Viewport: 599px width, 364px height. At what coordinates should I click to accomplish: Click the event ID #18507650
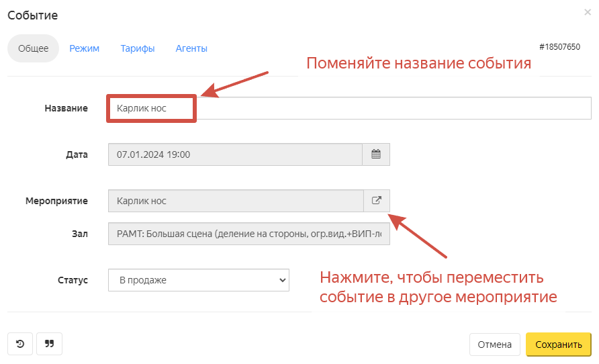point(559,47)
